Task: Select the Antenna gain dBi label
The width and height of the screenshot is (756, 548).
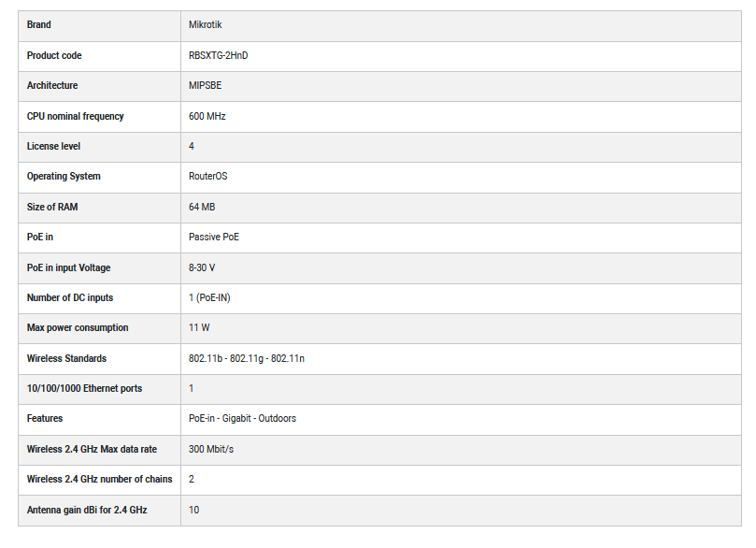Action: (87, 510)
